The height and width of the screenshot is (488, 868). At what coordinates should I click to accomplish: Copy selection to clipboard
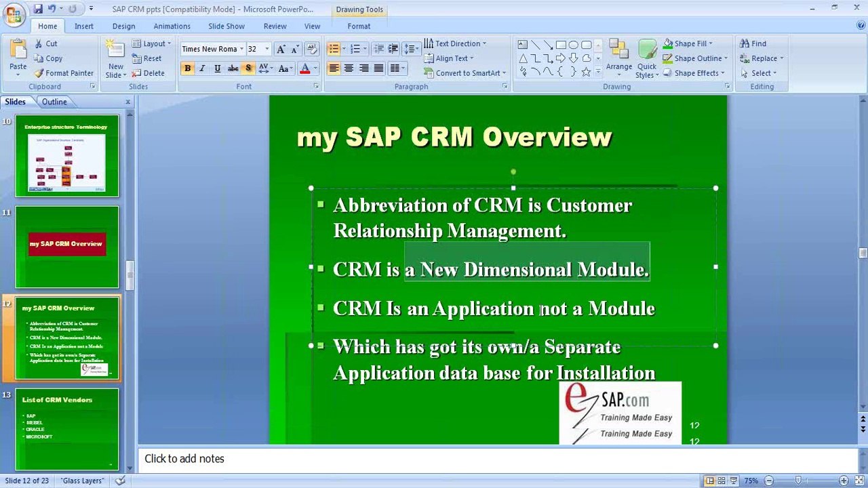(x=48, y=58)
